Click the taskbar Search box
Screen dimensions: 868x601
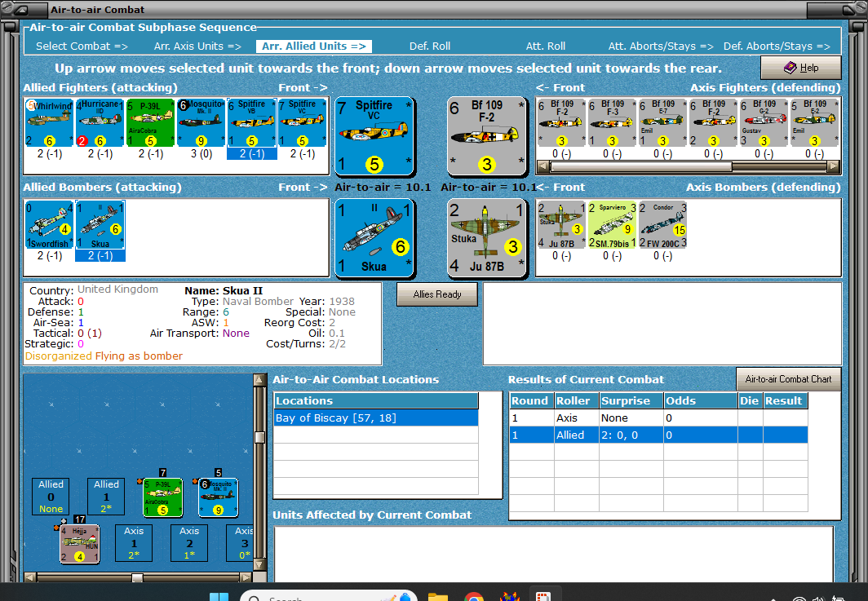coord(328,596)
